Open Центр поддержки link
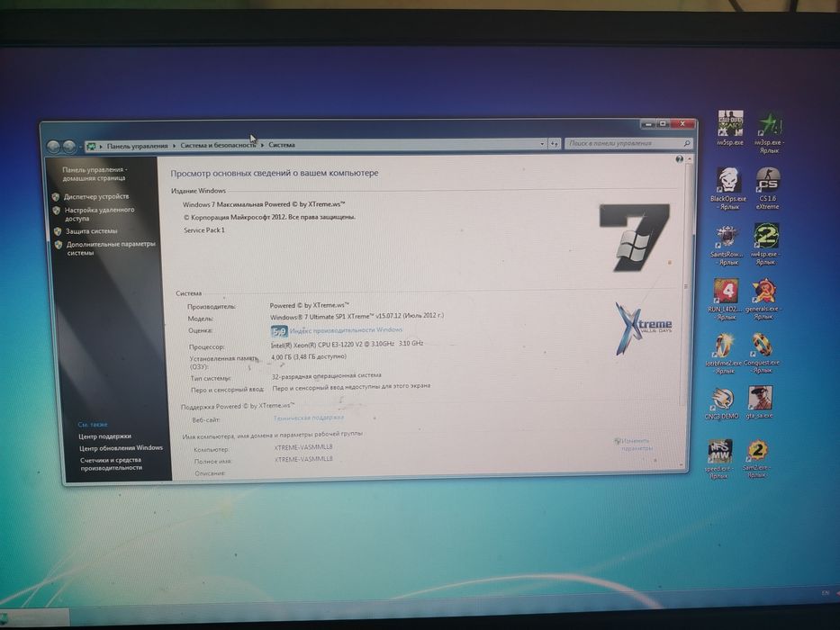This screenshot has height=630, width=840. pos(105,436)
